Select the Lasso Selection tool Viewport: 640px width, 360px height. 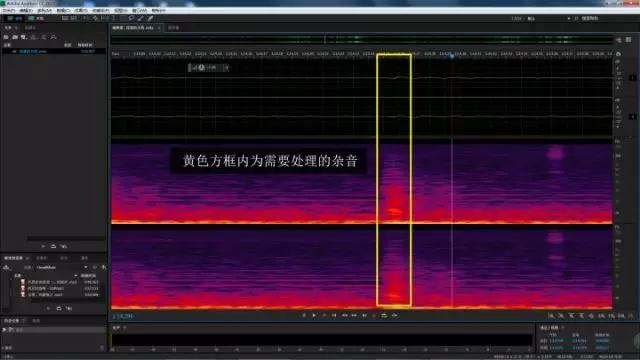[x=131, y=18]
